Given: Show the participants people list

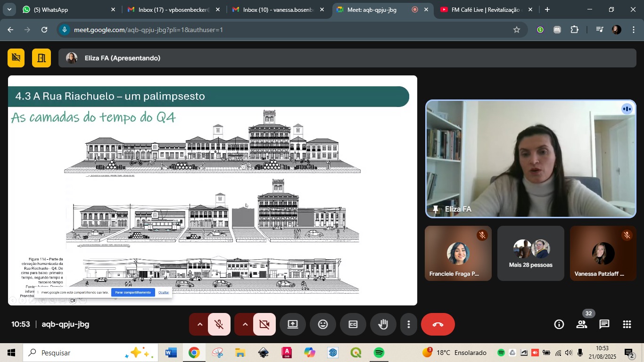Looking at the screenshot, I should [x=582, y=324].
